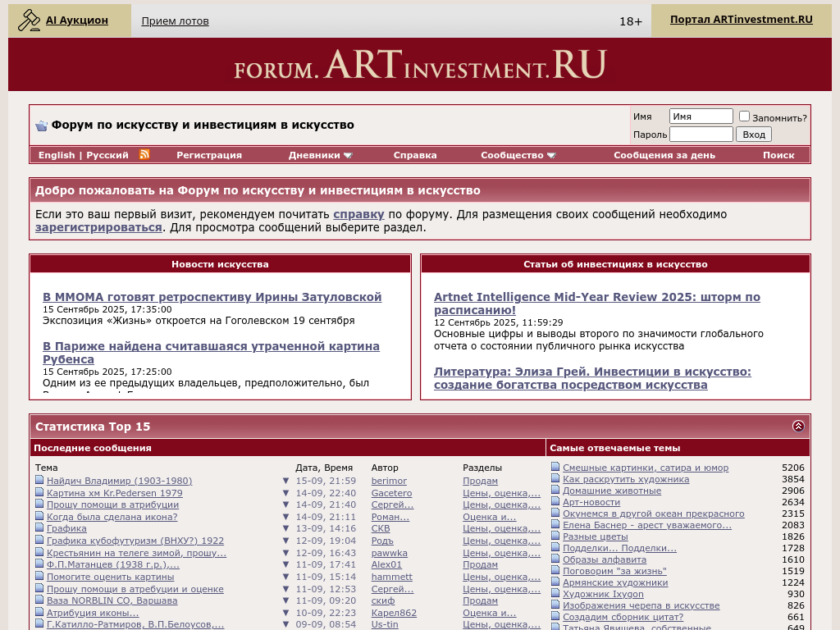Click the RSS feed icon

144,154
